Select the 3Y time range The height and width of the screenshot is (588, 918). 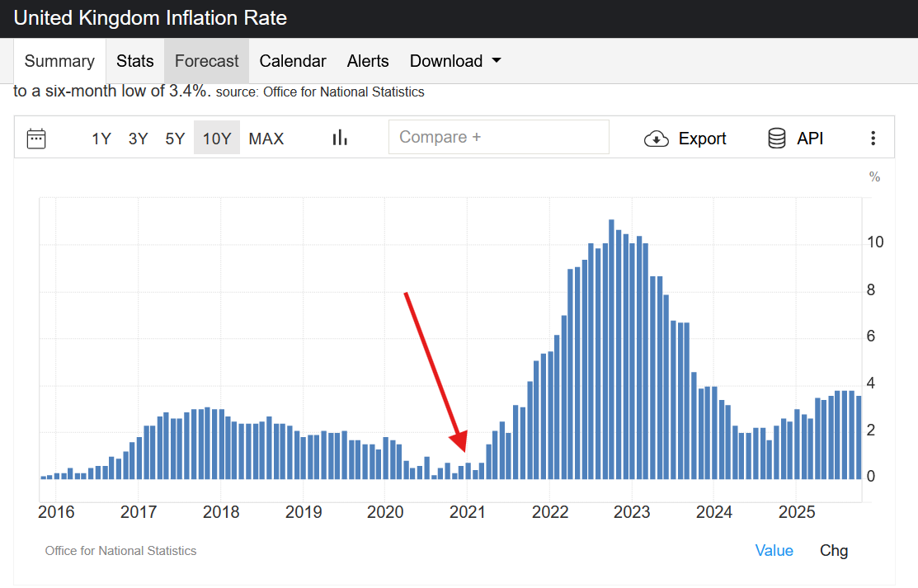138,139
